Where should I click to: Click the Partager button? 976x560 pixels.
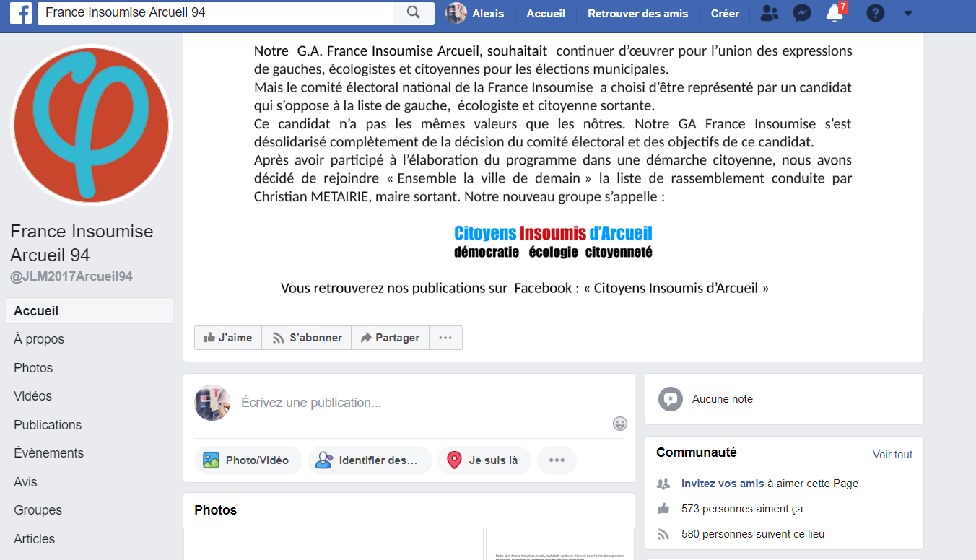tap(391, 338)
